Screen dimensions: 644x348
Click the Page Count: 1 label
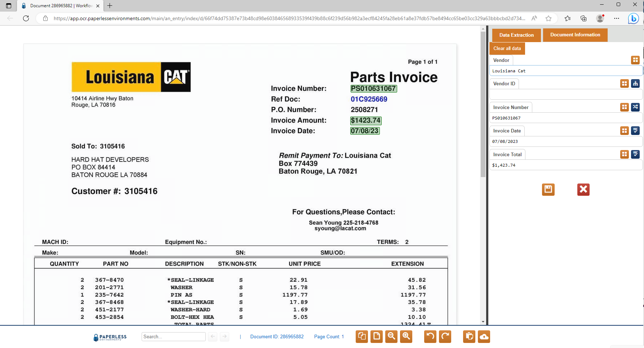[x=329, y=336]
